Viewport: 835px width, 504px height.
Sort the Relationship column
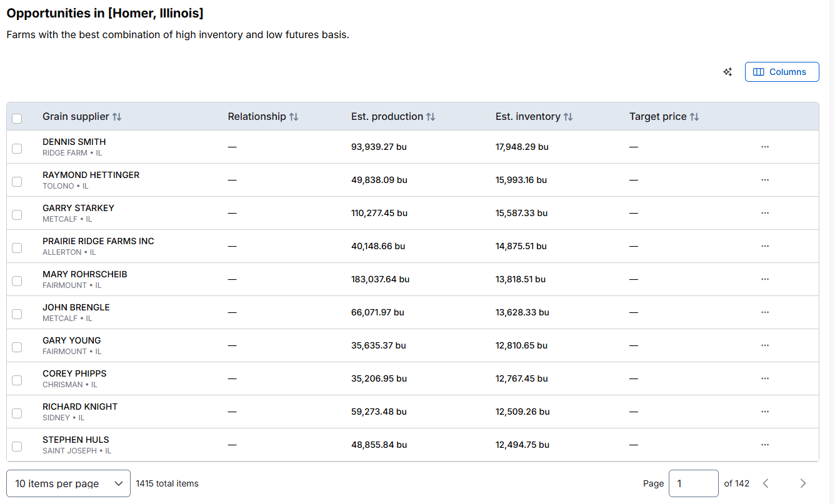(294, 117)
